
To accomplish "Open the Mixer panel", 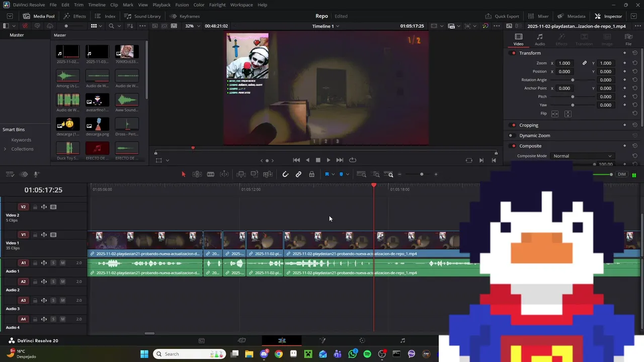I will (x=538, y=16).
